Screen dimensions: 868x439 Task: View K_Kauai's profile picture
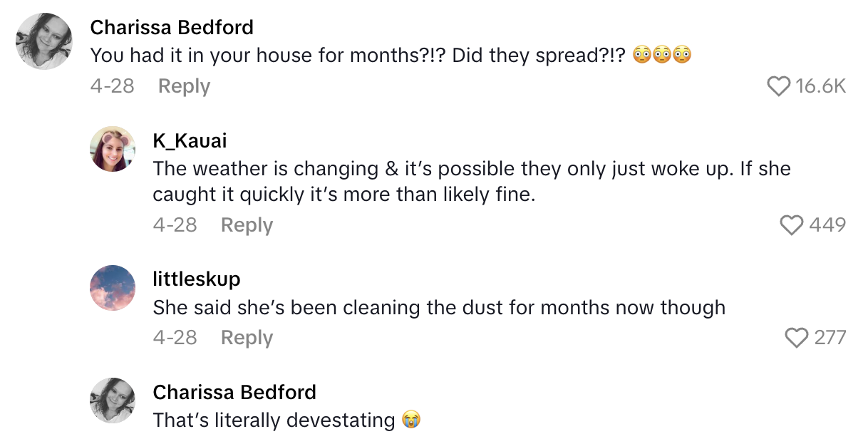[x=113, y=149]
